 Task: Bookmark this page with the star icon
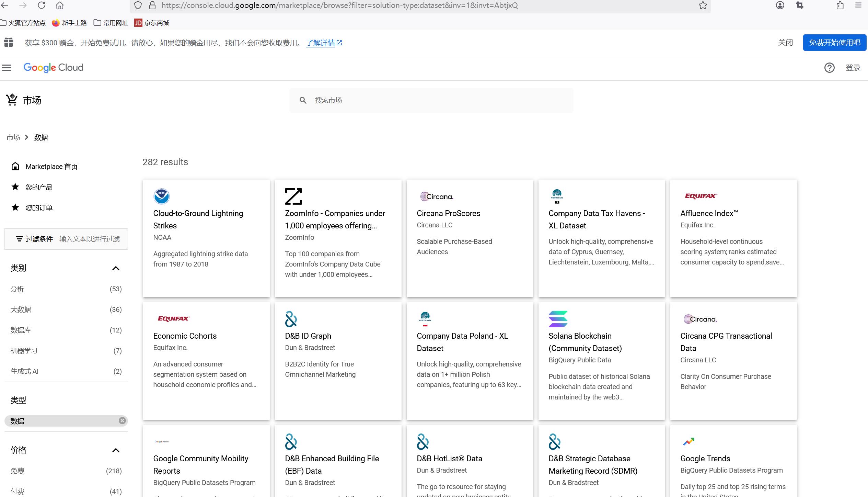click(703, 5)
